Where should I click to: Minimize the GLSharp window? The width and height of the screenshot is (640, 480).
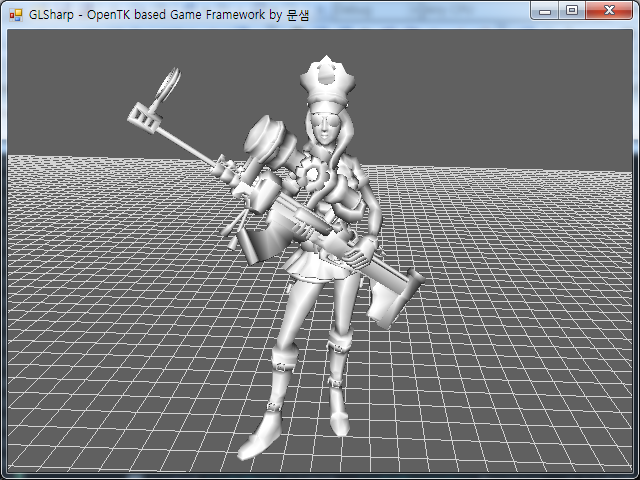click(x=544, y=11)
